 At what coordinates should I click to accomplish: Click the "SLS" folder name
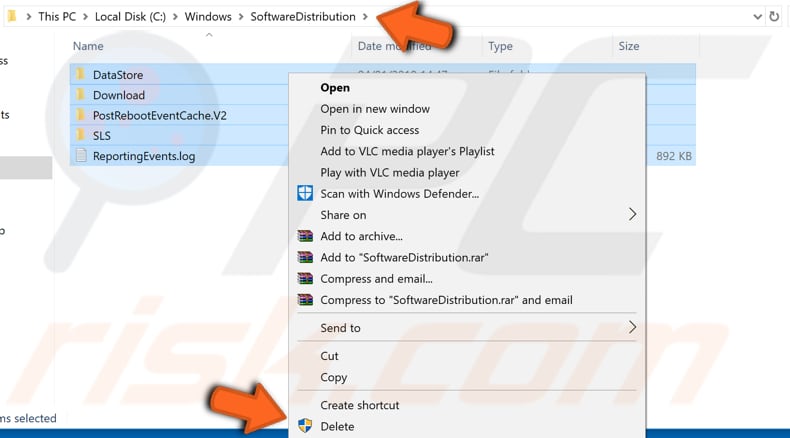coord(102,136)
